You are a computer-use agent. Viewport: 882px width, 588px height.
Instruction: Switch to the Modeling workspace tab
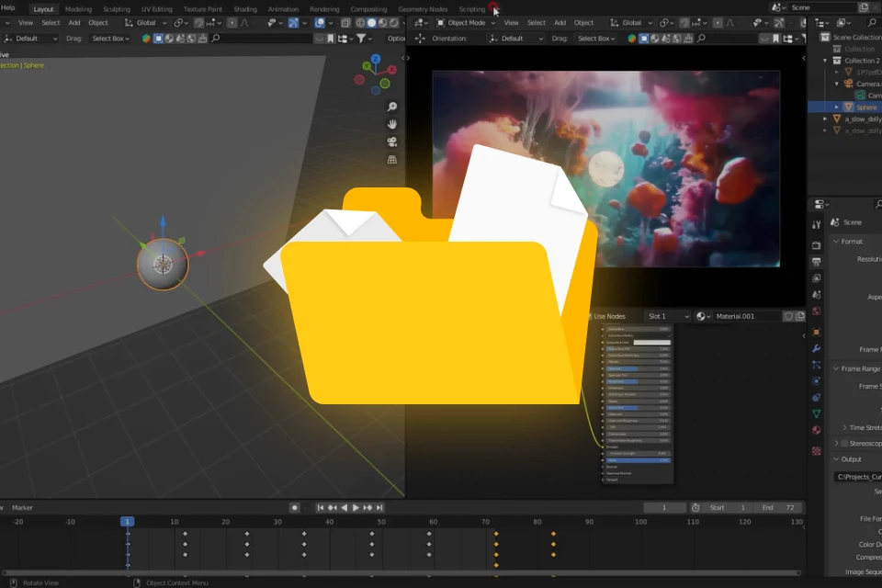(78, 9)
